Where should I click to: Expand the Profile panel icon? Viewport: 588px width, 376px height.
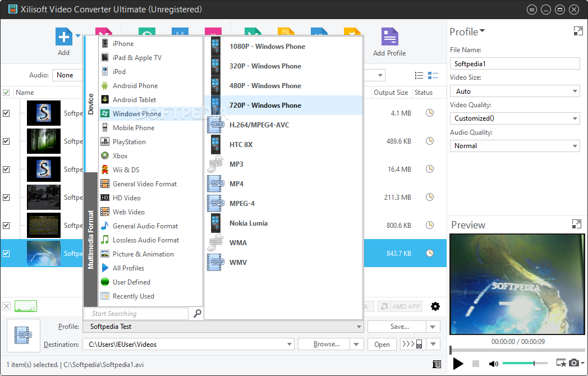pos(578,31)
